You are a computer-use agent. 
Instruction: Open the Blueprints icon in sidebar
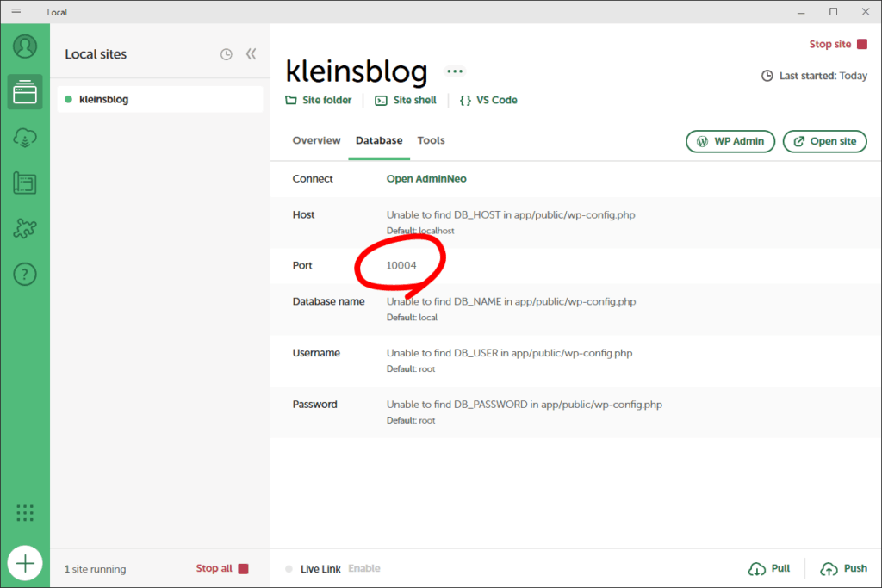pyautogui.click(x=25, y=183)
